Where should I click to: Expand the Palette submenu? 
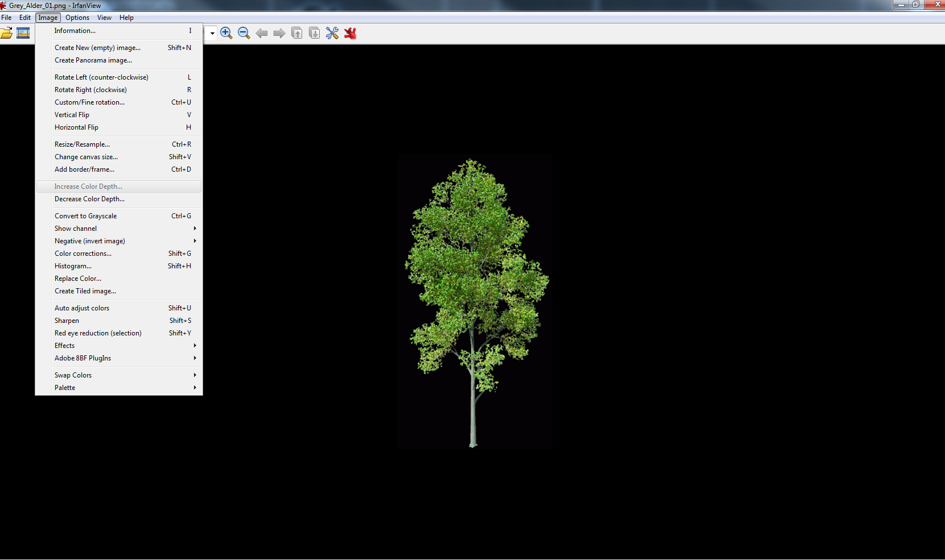pyautogui.click(x=119, y=388)
